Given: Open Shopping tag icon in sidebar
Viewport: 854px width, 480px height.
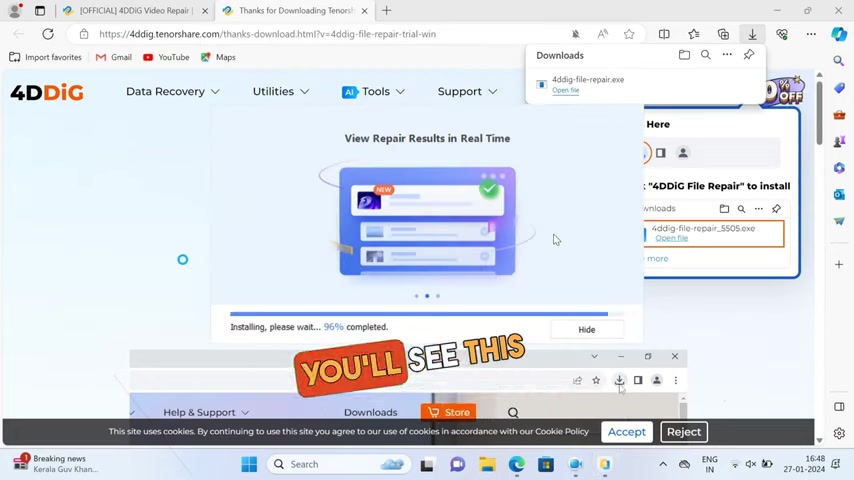Looking at the screenshot, I should point(839,88).
